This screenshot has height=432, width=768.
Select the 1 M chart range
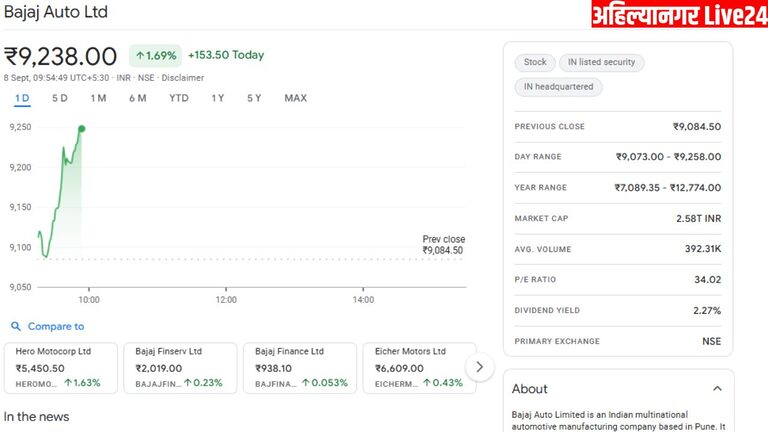click(x=98, y=98)
